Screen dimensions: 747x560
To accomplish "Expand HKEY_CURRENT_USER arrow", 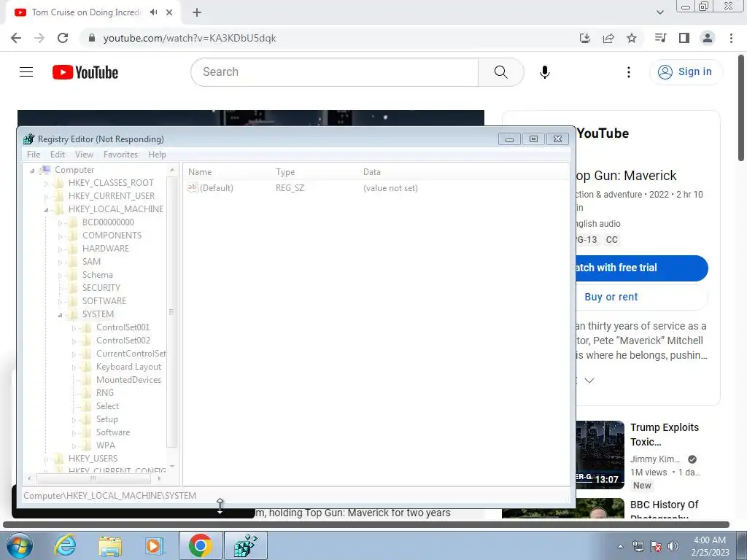I will click(46, 196).
